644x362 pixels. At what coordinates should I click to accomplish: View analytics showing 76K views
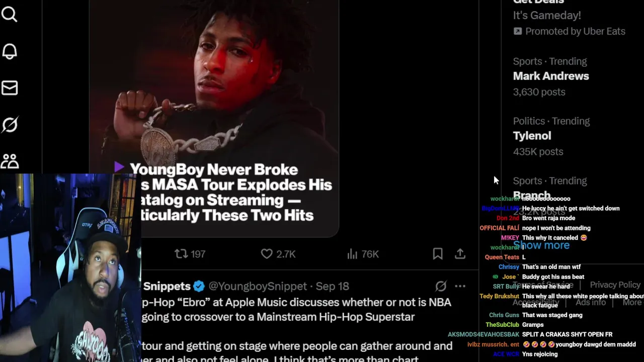[x=362, y=254]
